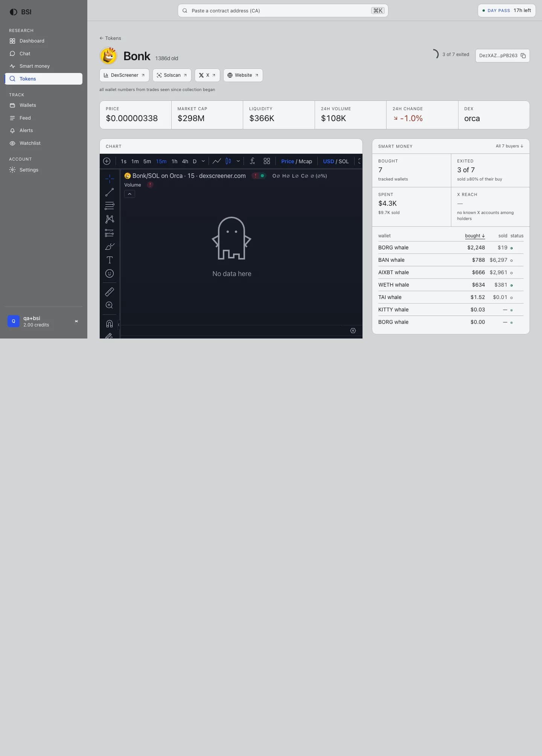Open the chart layout grid selector
The width and height of the screenshot is (542, 756).
[267, 161]
